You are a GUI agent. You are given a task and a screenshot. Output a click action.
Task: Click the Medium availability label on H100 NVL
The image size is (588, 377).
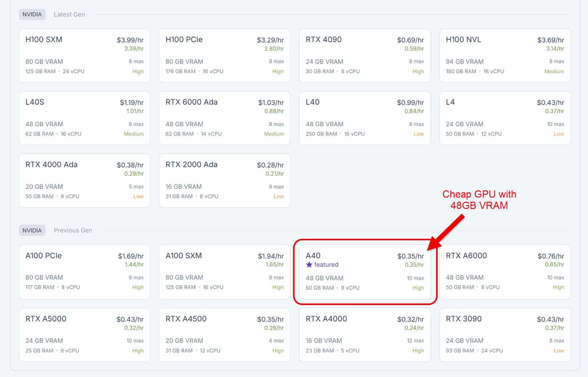(554, 71)
